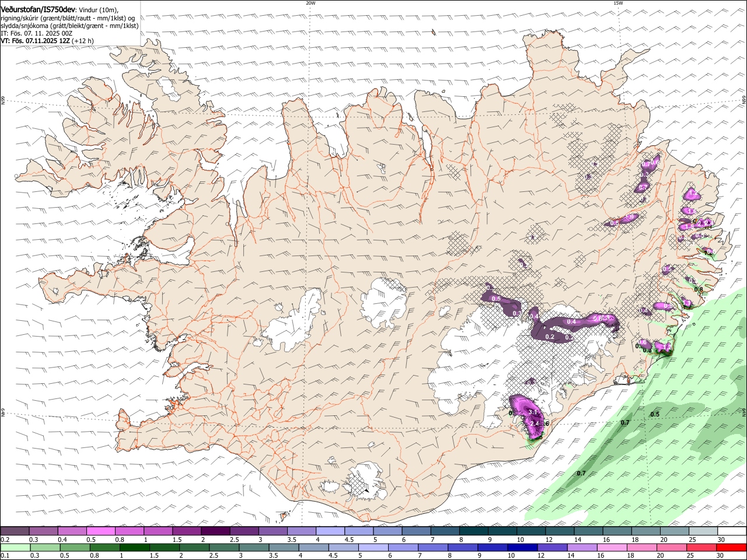This screenshot has height=560, width=747.
Task: Click the valid time 'VT: Fös. 07.11.2025 12Z'
Action: tap(36, 41)
